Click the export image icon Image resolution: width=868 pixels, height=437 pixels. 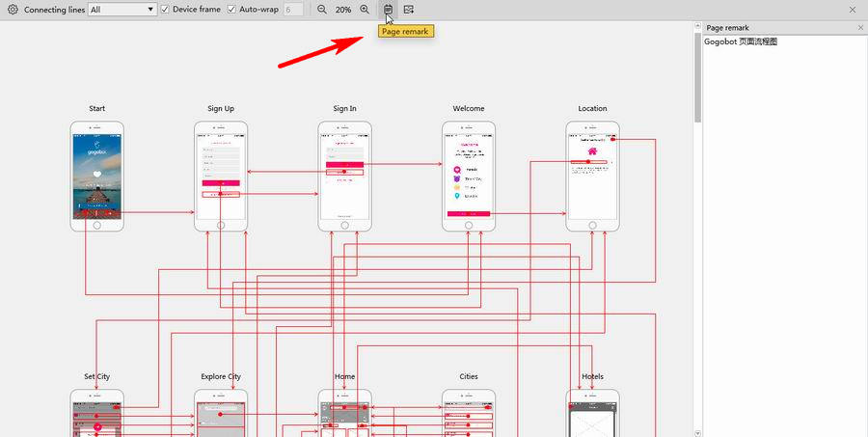click(x=409, y=10)
